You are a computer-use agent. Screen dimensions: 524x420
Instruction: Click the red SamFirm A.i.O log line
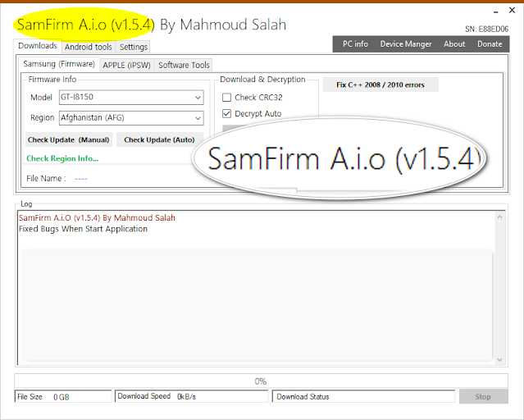pyautogui.click(x=97, y=218)
